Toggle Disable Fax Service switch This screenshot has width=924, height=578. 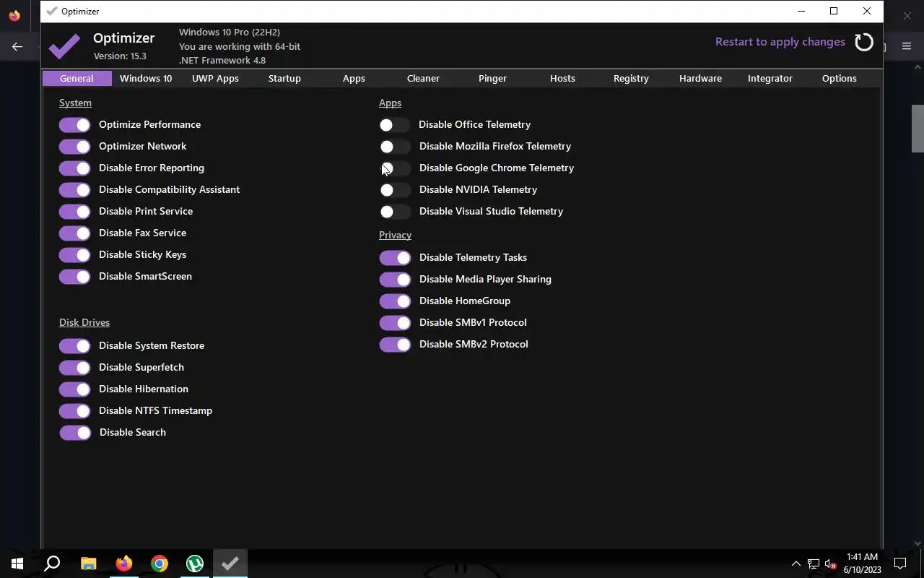pyautogui.click(x=75, y=233)
